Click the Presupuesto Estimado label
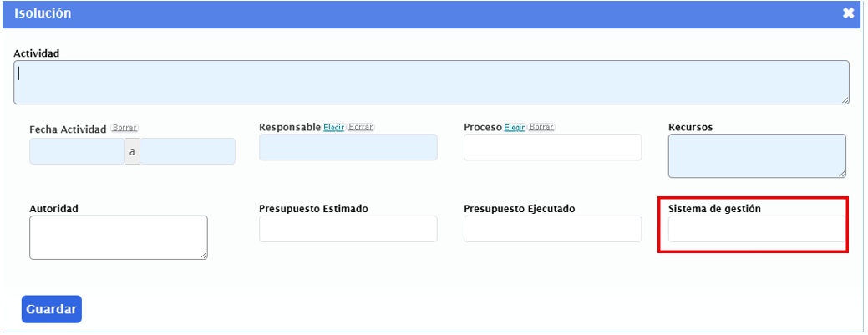The image size is (868, 335). [x=314, y=209]
